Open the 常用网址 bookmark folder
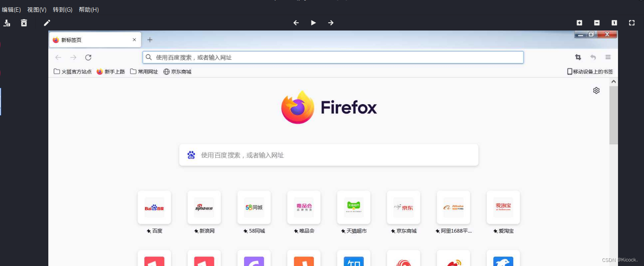 (144, 72)
